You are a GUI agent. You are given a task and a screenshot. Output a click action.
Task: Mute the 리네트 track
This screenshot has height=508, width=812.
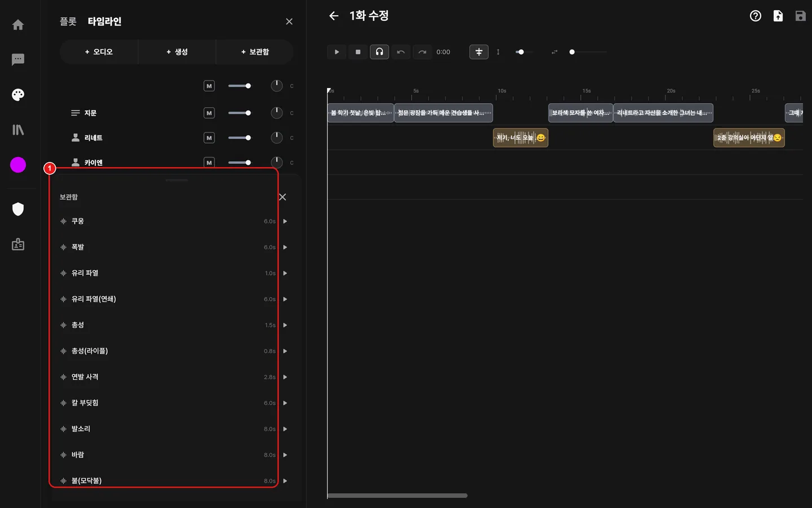pyautogui.click(x=209, y=138)
